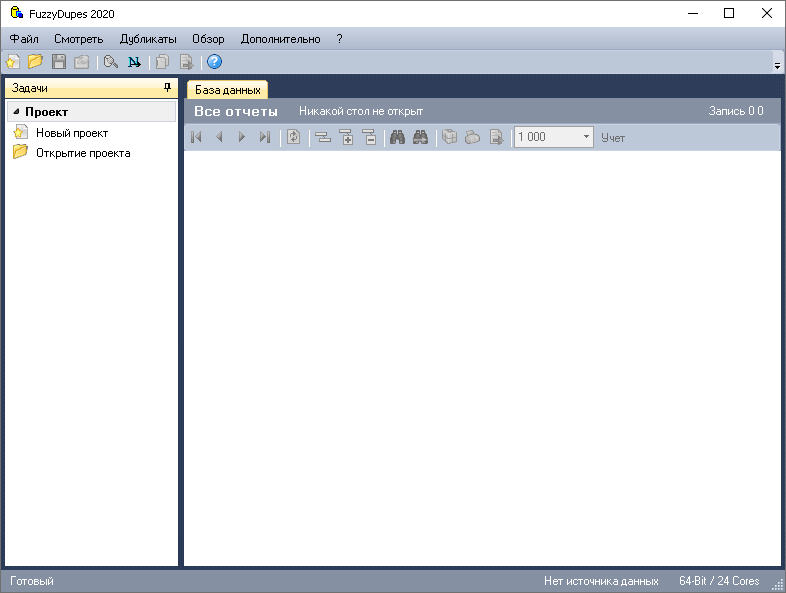Expand all groups icon with plus
Screen dimensions: 786x593
point(346,137)
